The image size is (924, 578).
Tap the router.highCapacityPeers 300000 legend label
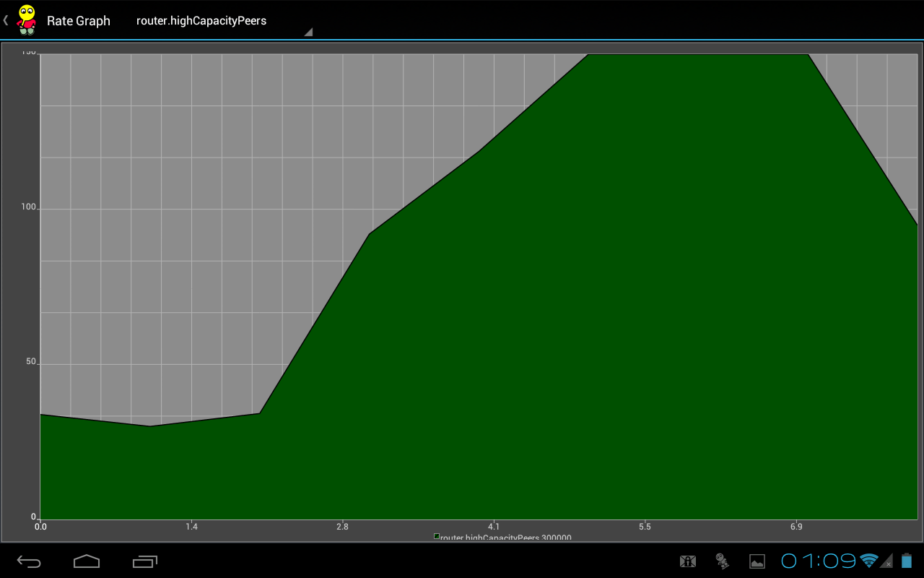(506, 538)
